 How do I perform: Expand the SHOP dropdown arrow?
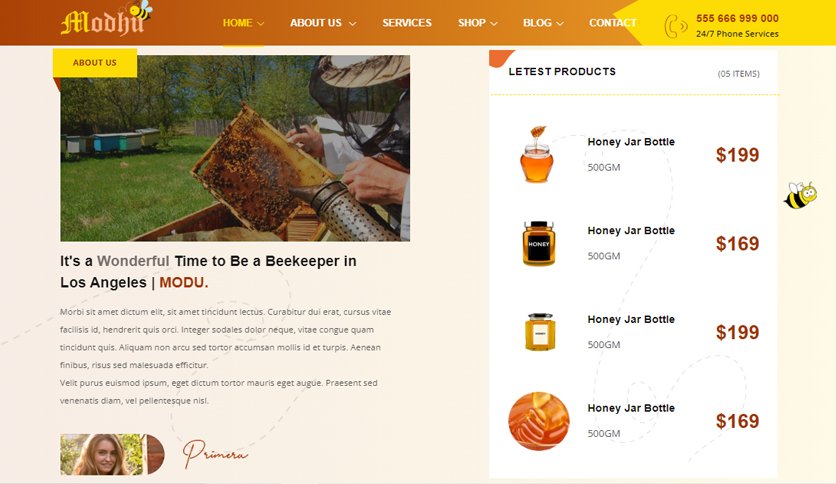pyautogui.click(x=494, y=23)
